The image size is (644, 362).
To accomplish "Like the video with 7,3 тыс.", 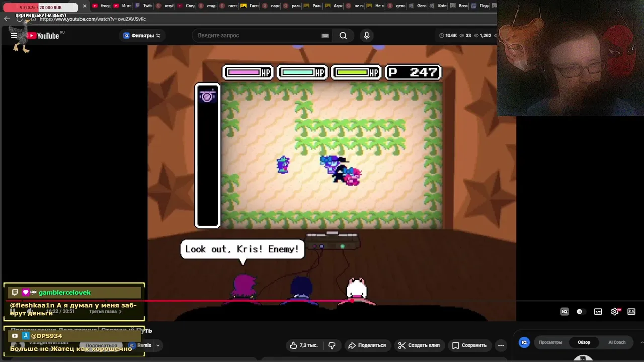I will 304,345.
